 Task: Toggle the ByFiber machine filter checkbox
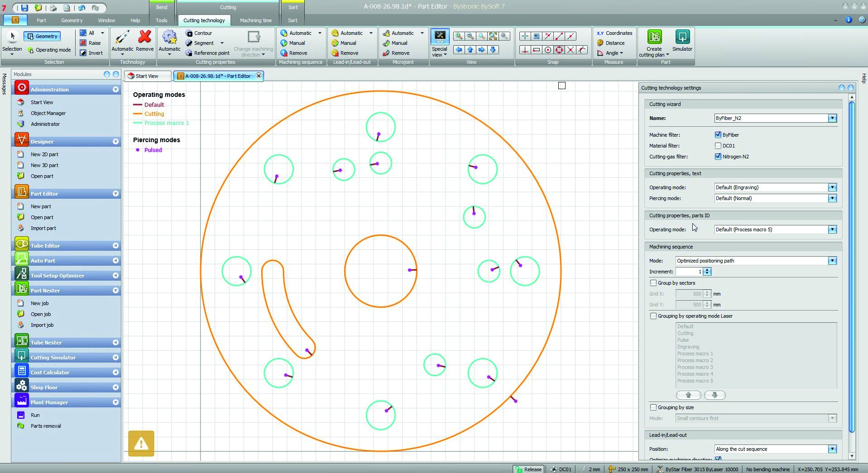718,135
